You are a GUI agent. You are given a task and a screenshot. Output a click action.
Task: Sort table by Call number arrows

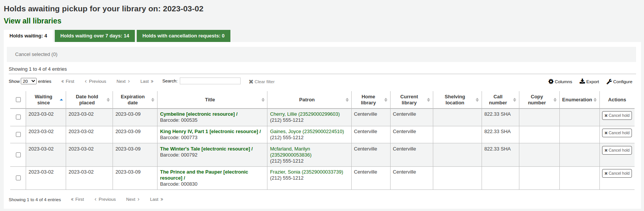514,100
